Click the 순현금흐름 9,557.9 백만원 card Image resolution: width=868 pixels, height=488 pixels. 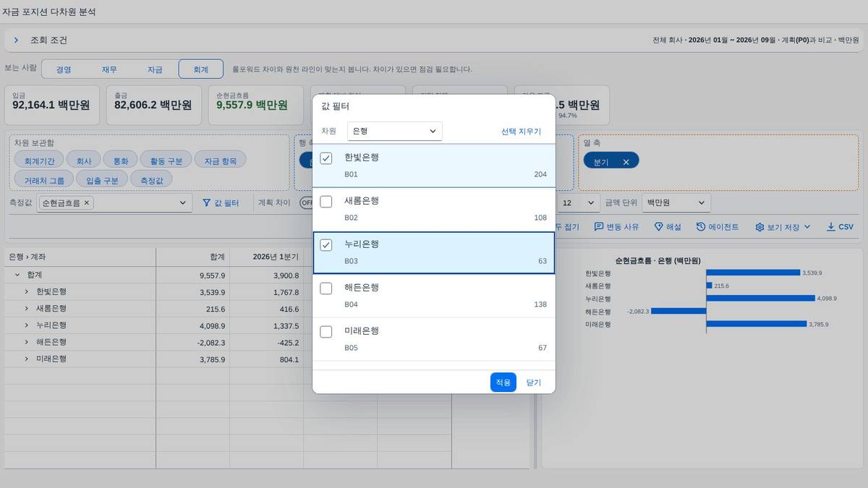pos(256,105)
